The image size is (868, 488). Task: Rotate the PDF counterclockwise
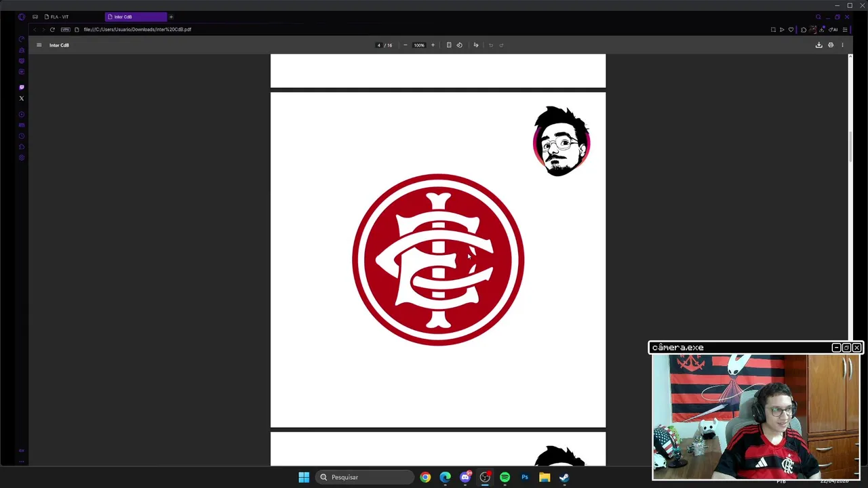(459, 45)
